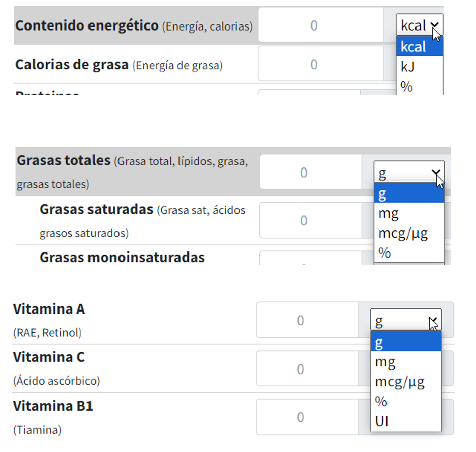The image size is (476, 452).
Task: Open the Vitamina A unit dropdown
Action: point(405,321)
